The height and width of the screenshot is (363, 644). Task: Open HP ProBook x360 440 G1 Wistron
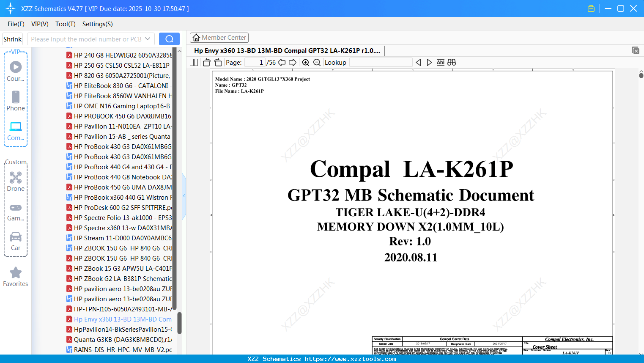119,197
